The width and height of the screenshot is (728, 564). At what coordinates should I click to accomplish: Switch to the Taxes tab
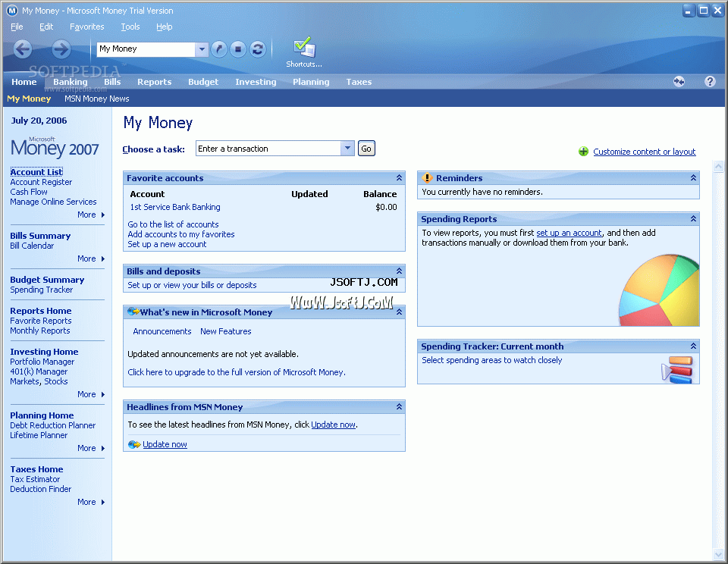[x=359, y=82]
